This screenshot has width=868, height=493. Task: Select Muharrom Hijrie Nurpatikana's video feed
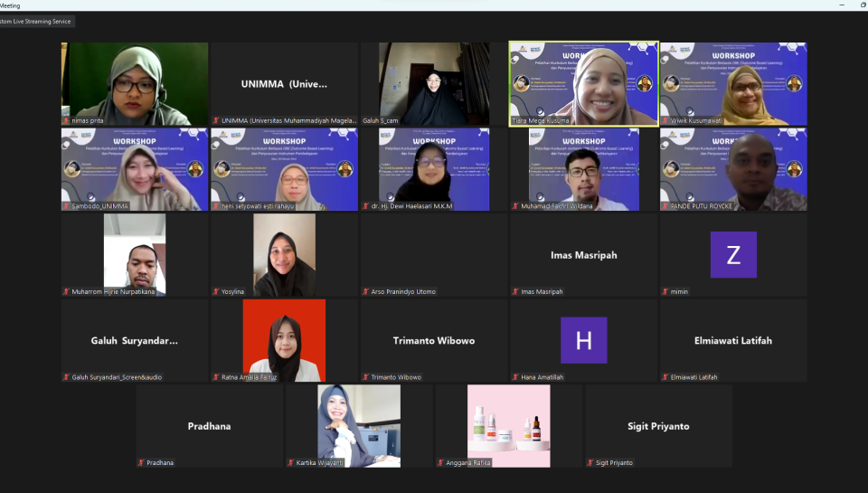point(135,255)
